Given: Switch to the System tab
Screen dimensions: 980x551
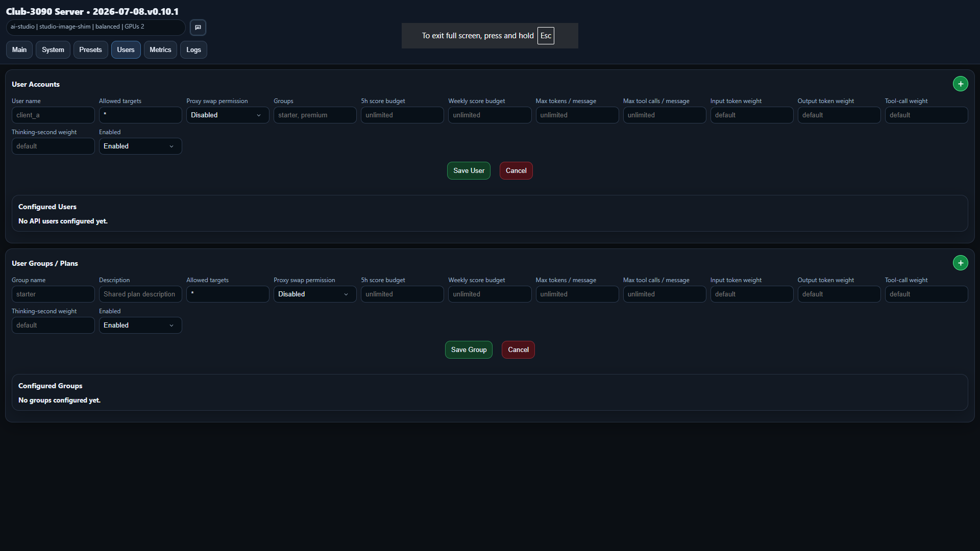Looking at the screenshot, I should (53, 50).
